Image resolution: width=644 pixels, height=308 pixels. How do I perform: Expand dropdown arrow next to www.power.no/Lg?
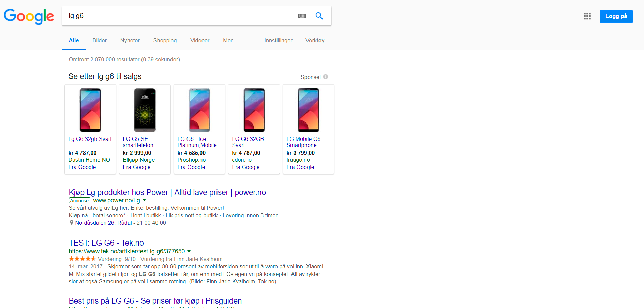pyautogui.click(x=144, y=200)
